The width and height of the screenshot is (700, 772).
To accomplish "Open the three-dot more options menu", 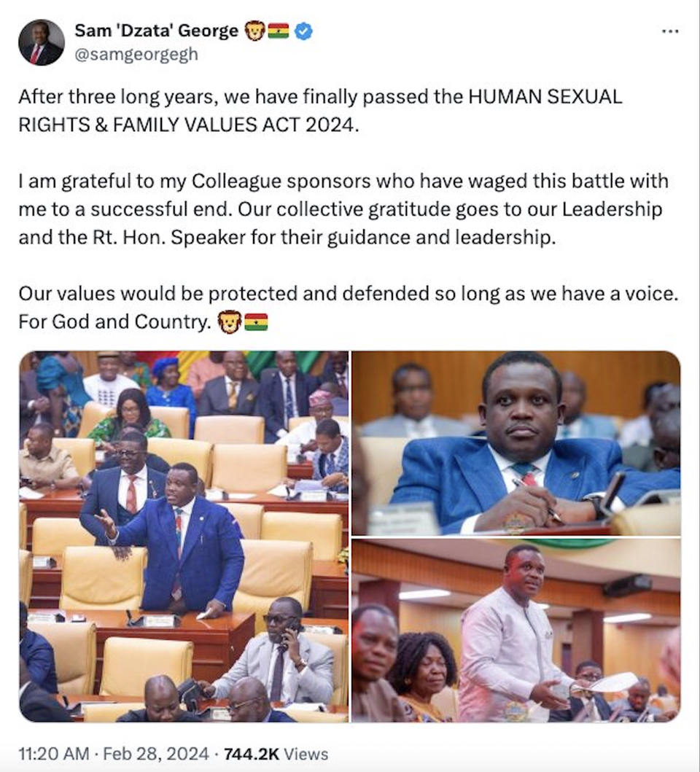I will coord(670,31).
